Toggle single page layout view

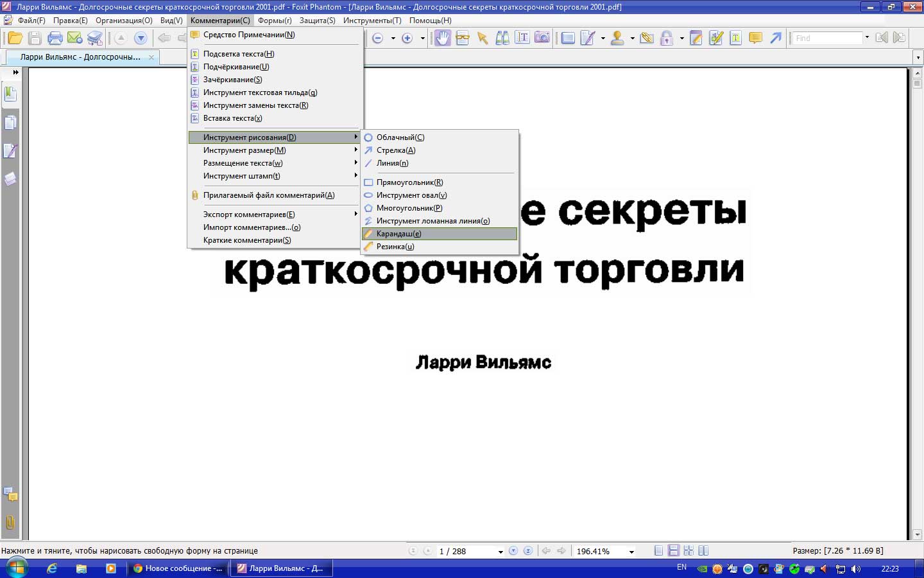658,550
